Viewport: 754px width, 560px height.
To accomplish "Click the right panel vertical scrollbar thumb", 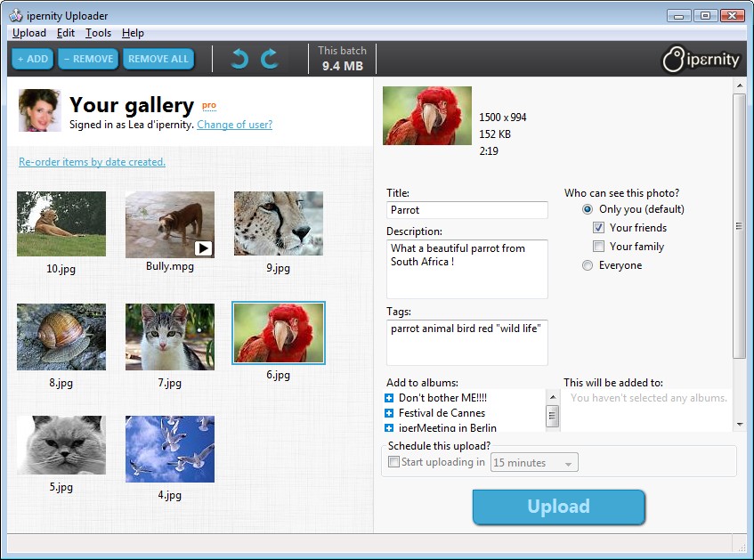I will [x=739, y=226].
